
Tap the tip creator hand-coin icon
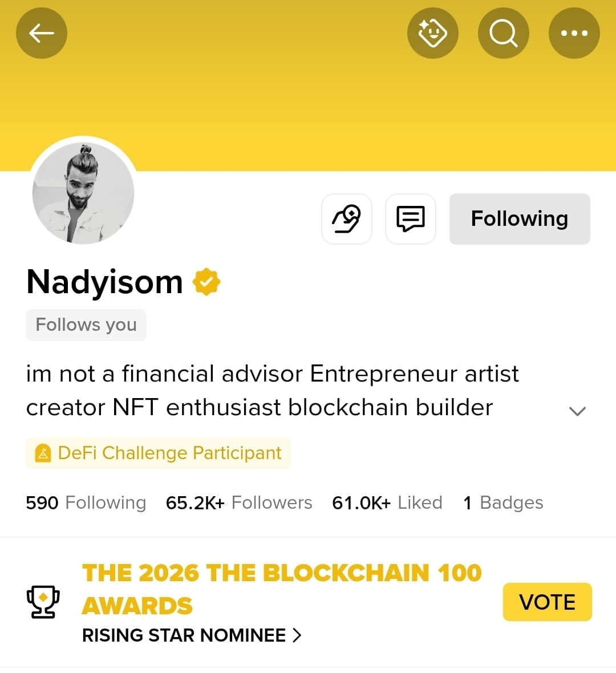(x=347, y=219)
